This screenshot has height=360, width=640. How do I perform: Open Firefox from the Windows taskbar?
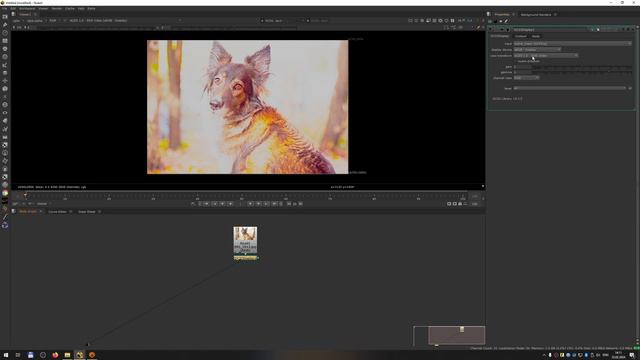pos(55,355)
